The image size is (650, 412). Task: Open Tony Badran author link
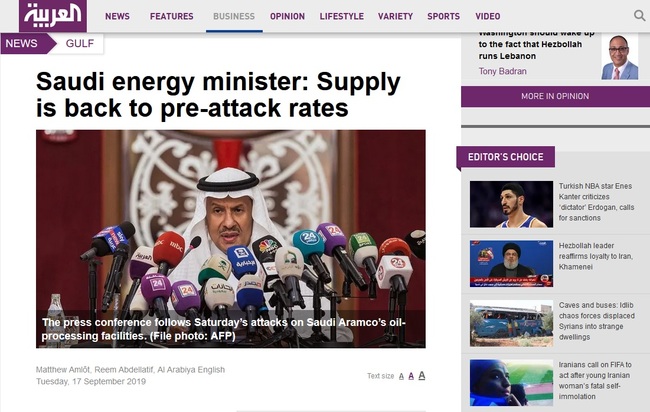tap(502, 71)
